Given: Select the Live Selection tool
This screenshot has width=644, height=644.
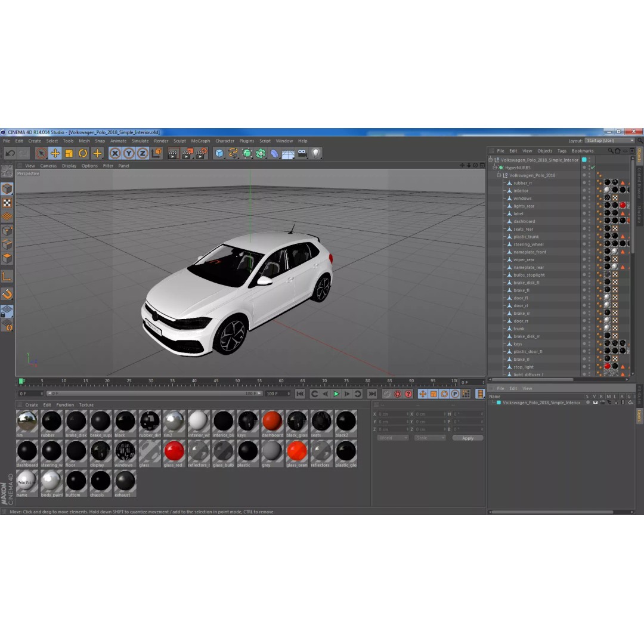Looking at the screenshot, I should click(x=41, y=153).
